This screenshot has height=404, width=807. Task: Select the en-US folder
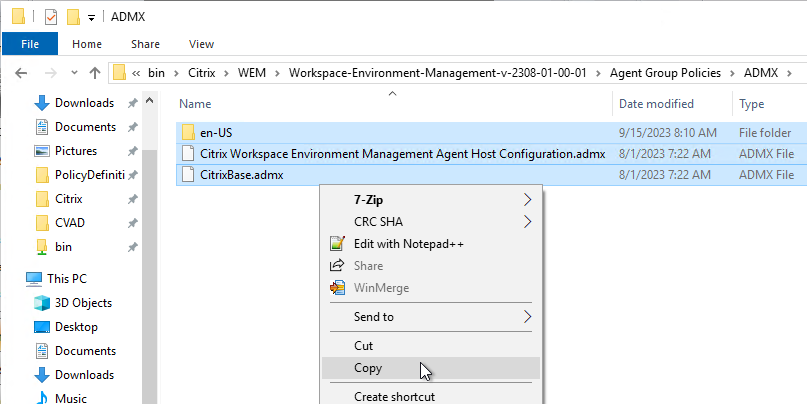click(492, 133)
